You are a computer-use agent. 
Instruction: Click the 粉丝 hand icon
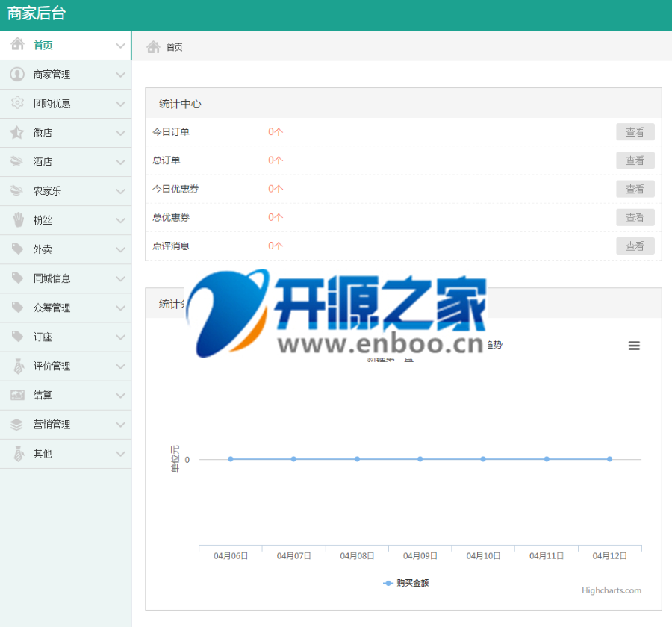(18, 220)
